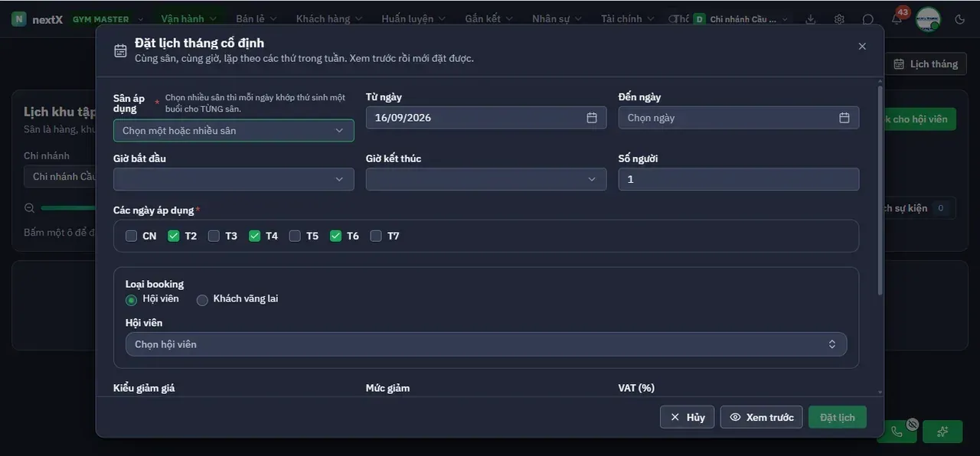The height and width of the screenshot is (456, 980).
Task: Enable the T3 day checkbox
Action: [x=214, y=236]
